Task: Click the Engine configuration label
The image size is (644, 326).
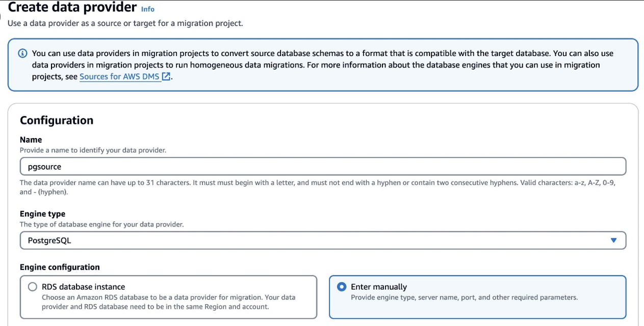Action: 60,267
